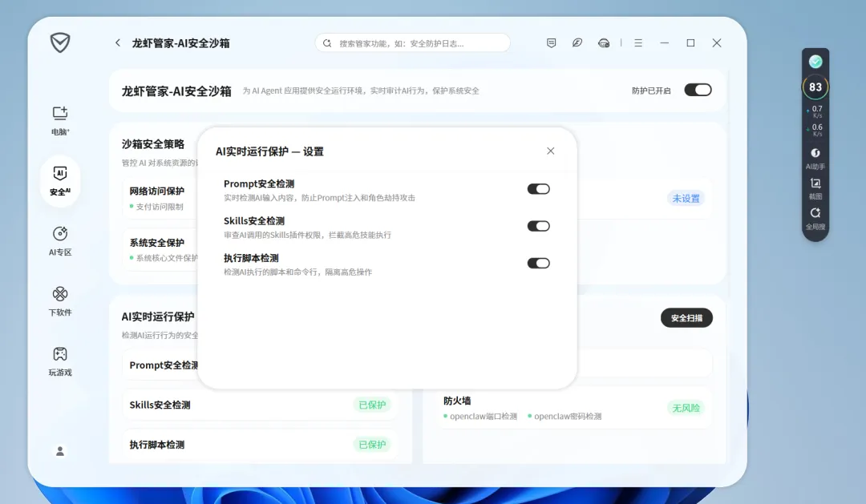Click the dialog title AI实时运行保护 — 设置
866x504 pixels.
click(269, 151)
